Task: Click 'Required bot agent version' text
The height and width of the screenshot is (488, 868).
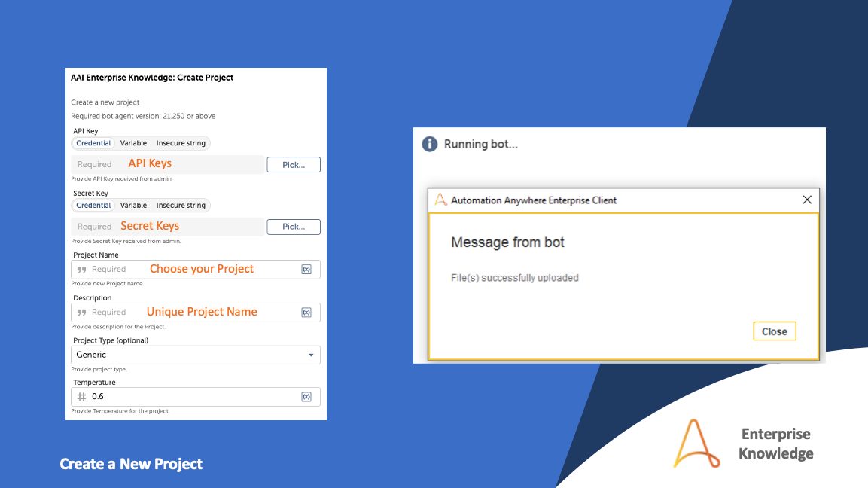Action: click(143, 116)
